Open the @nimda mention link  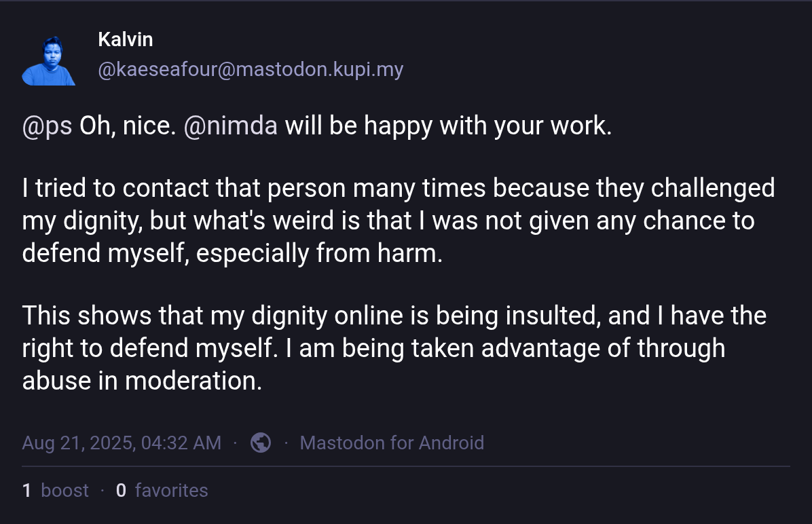point(230,126)
